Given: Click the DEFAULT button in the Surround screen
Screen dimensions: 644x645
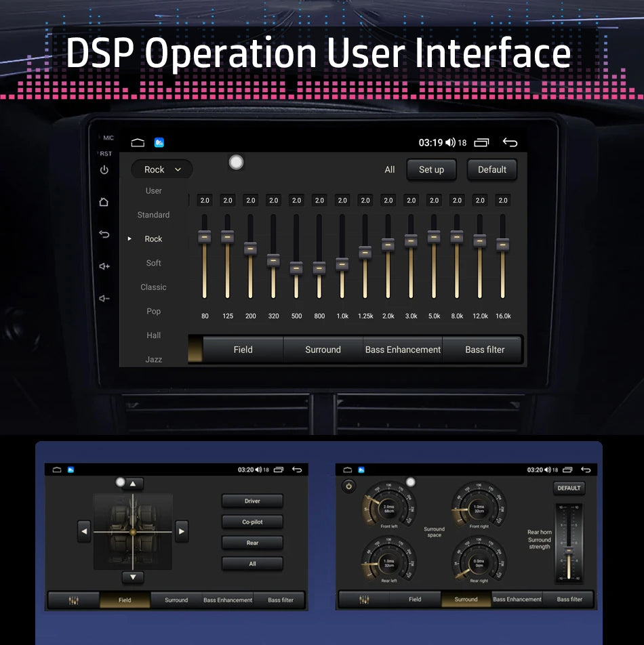Looking at the screenshot, I should tap(569, 488).
